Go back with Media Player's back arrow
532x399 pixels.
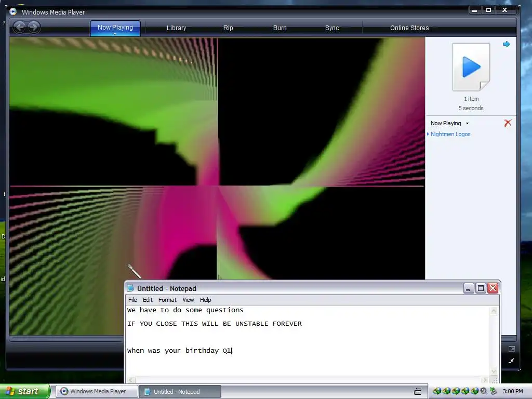pos(20,27)
